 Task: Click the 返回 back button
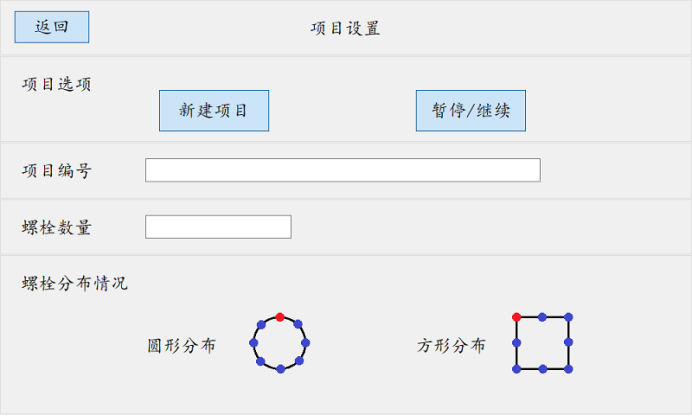click(x=52, y=27)
